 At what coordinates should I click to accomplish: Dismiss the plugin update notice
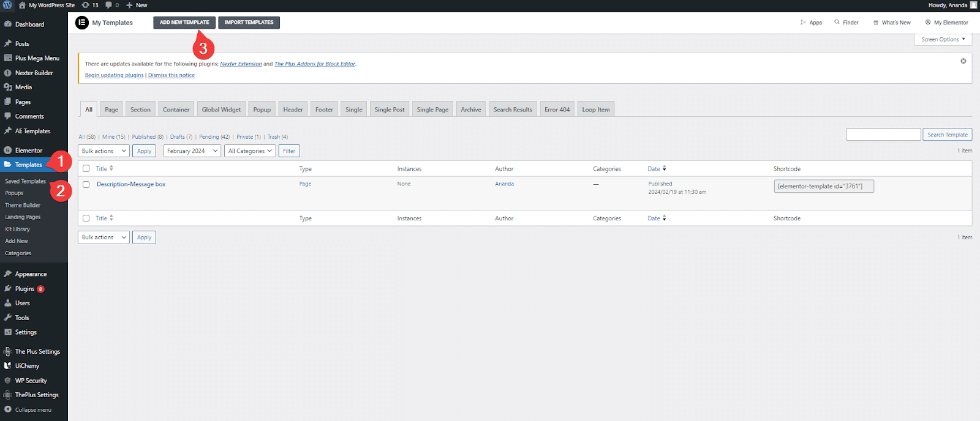[x=963, y=61]
